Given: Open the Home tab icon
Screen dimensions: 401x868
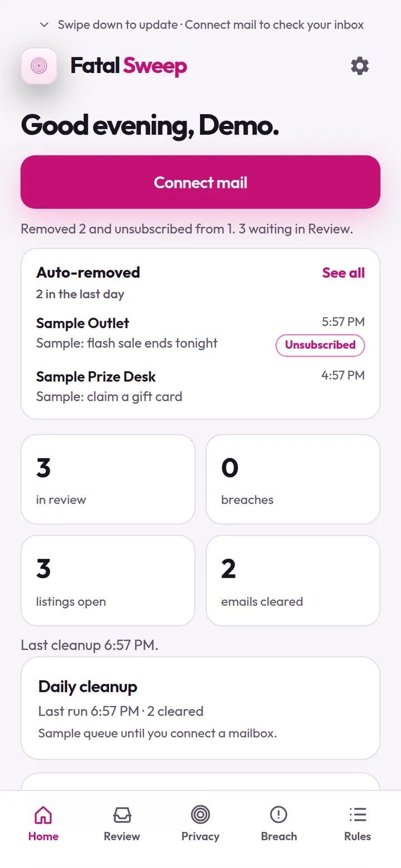Looking at the screenshot, I should (x=43, y=815).
